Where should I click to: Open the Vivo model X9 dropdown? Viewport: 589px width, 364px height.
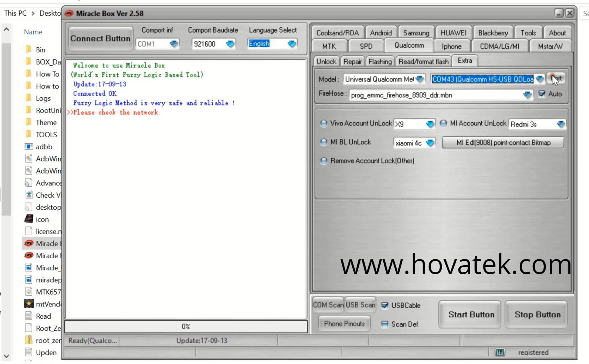(x=430, y=124)
